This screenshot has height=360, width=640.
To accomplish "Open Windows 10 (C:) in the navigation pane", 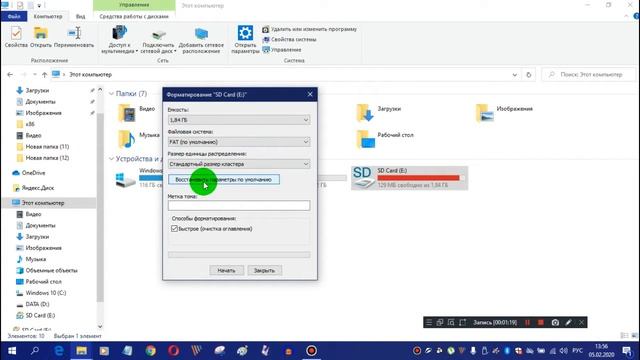I will click(x=45, y=293).
